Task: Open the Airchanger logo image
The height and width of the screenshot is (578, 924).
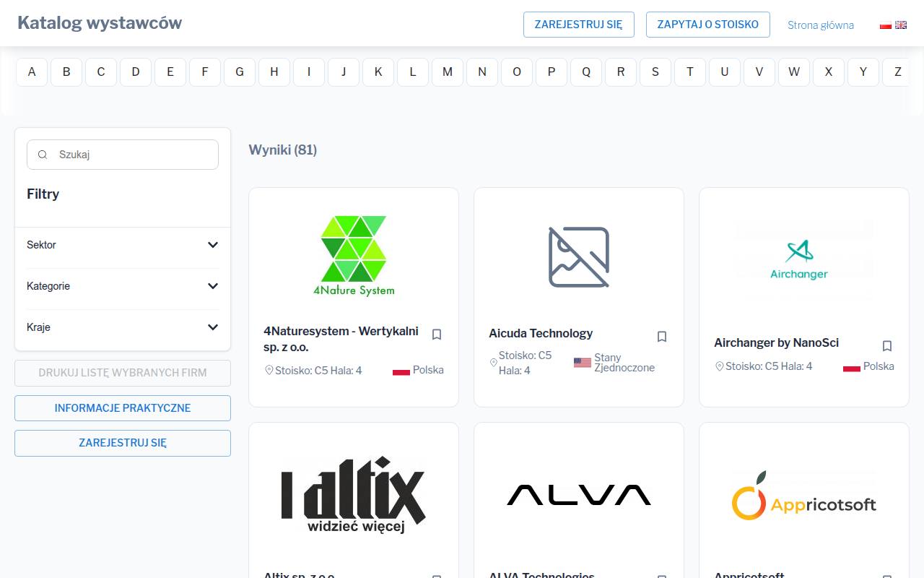Action: (804, 259)
